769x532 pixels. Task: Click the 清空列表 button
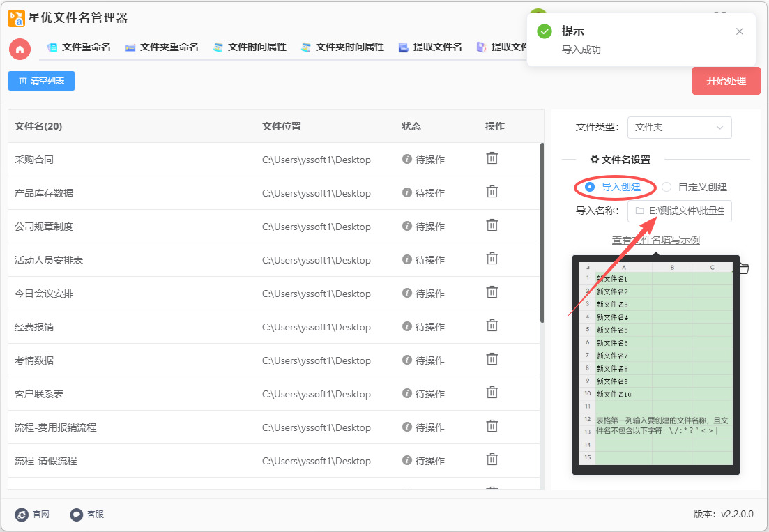41,81
